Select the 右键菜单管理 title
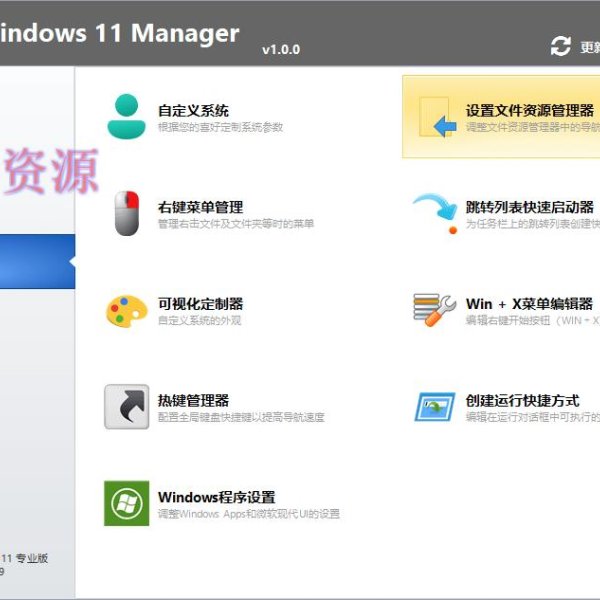Image resolution: width=600 pixels, height=600 pixels. pyautogui.click(x=201, y=207)
